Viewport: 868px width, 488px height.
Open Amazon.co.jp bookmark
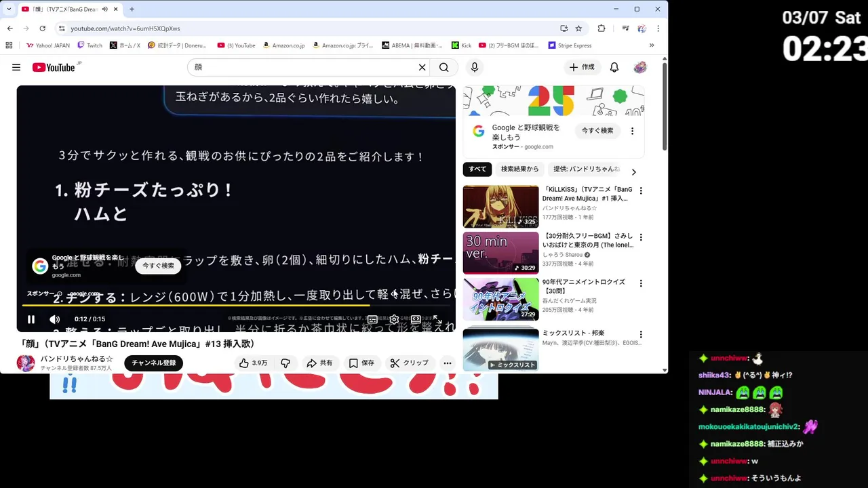[x=284, y=45]
